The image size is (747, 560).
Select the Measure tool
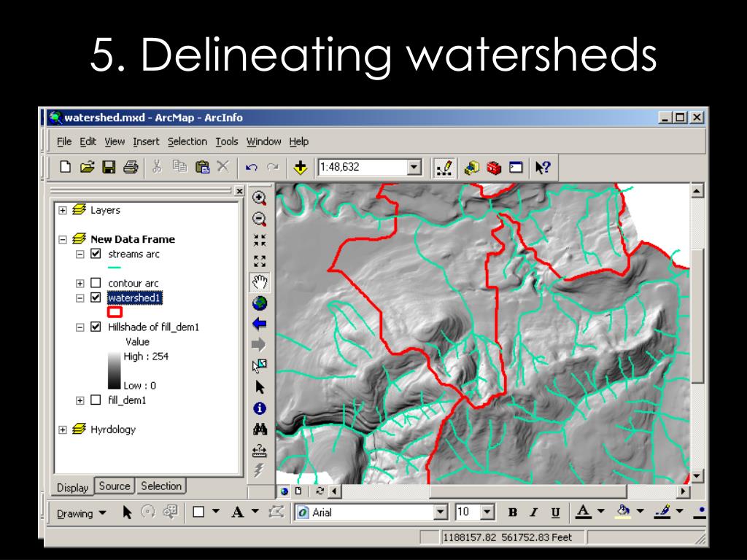260,450
